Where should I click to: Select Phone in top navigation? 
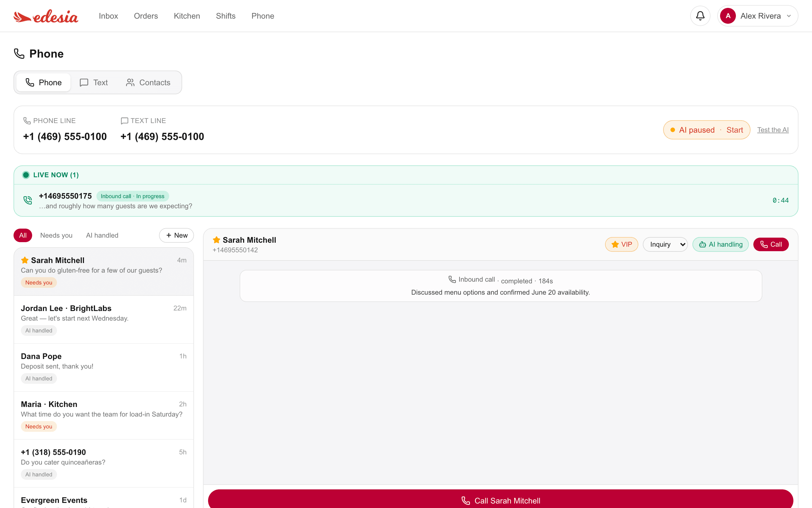pyautogui.click(x=263, y=16)
